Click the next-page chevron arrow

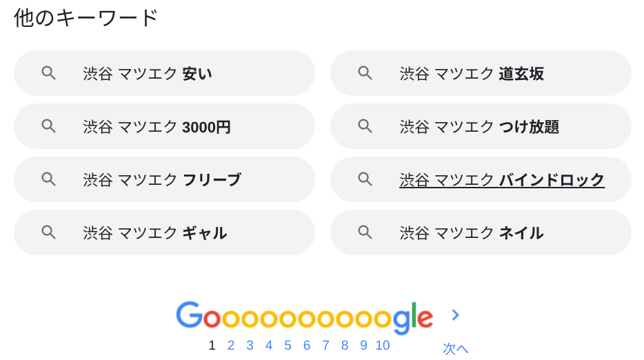coord(455,315)
